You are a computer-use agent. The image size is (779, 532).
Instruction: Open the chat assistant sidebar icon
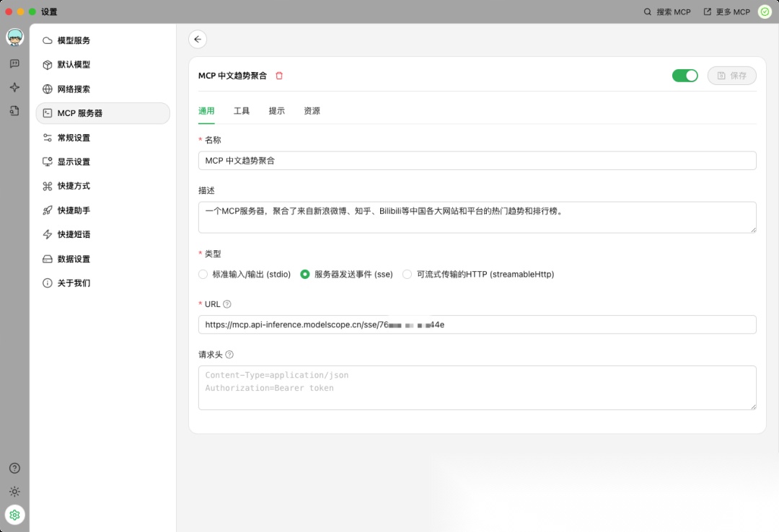click(x=15, y=63)
